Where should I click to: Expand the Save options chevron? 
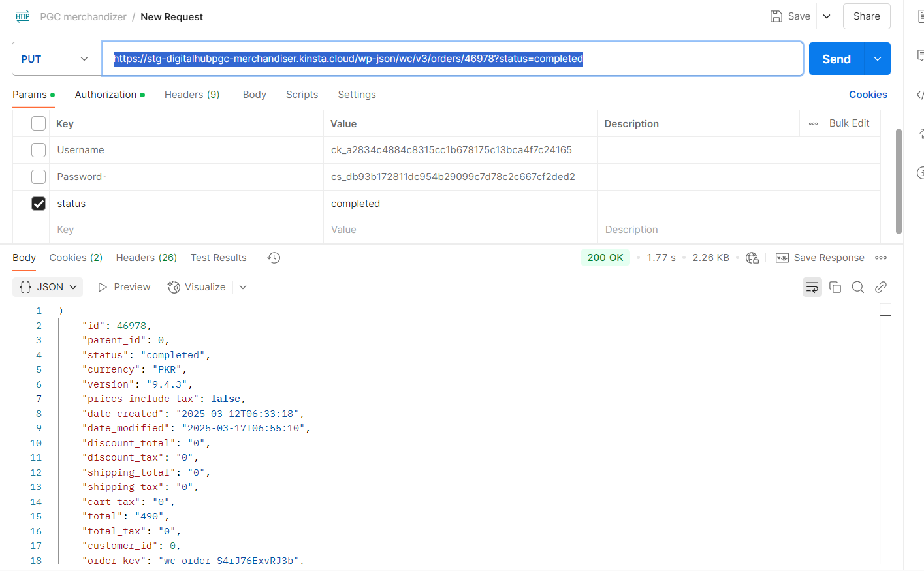coord(827,16)
